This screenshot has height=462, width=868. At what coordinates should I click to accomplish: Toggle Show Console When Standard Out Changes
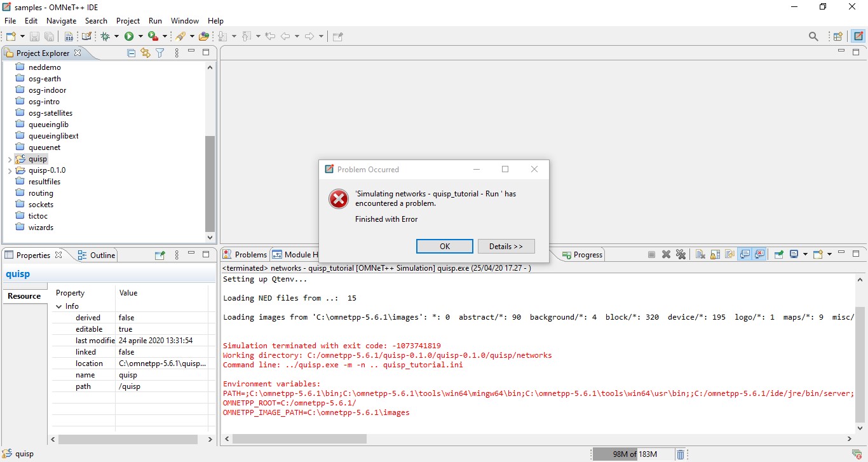pos(744,254)
